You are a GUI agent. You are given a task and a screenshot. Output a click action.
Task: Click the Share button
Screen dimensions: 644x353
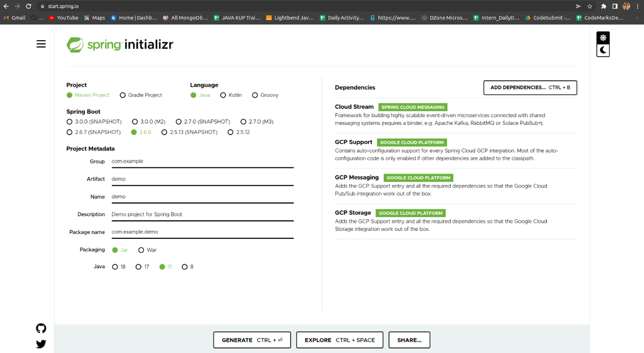coord(410,340)
